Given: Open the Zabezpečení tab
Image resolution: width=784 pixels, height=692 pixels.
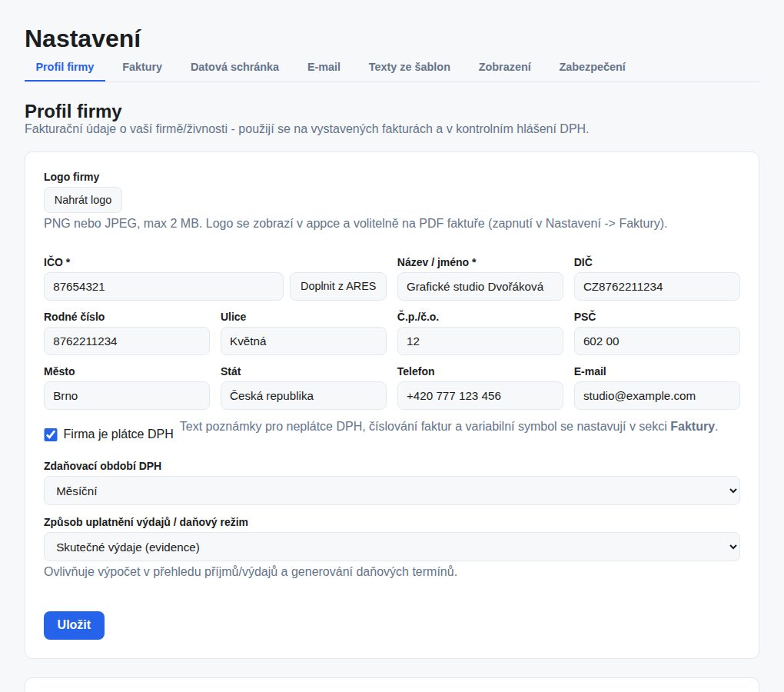Looking at the screenshot, I should point(592,67).
